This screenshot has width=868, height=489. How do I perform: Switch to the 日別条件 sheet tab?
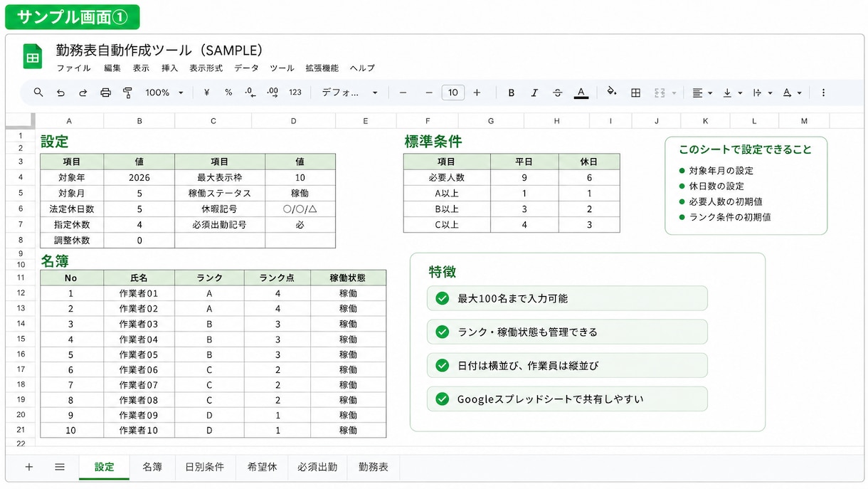(205, 467)
